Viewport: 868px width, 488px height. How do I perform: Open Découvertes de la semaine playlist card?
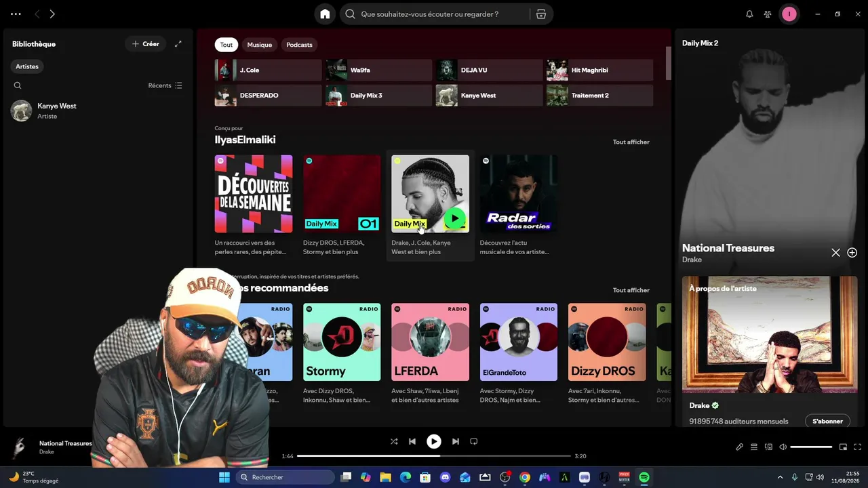254,204
